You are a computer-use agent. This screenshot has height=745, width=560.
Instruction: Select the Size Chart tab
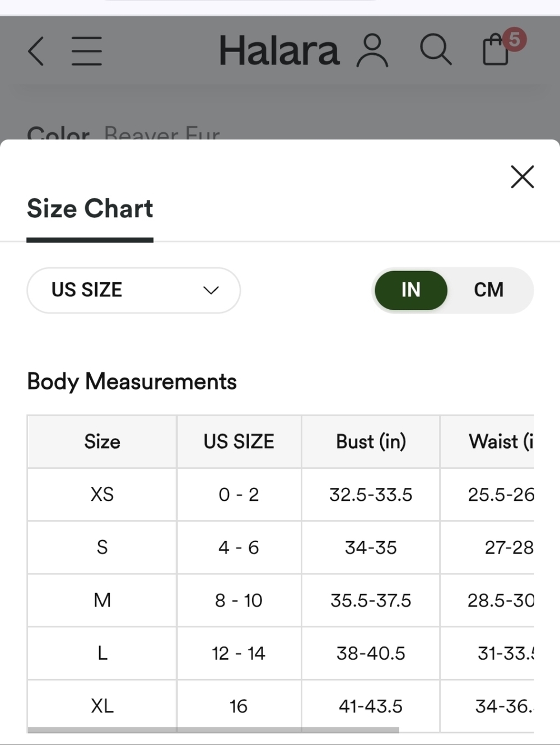point(90,209)
